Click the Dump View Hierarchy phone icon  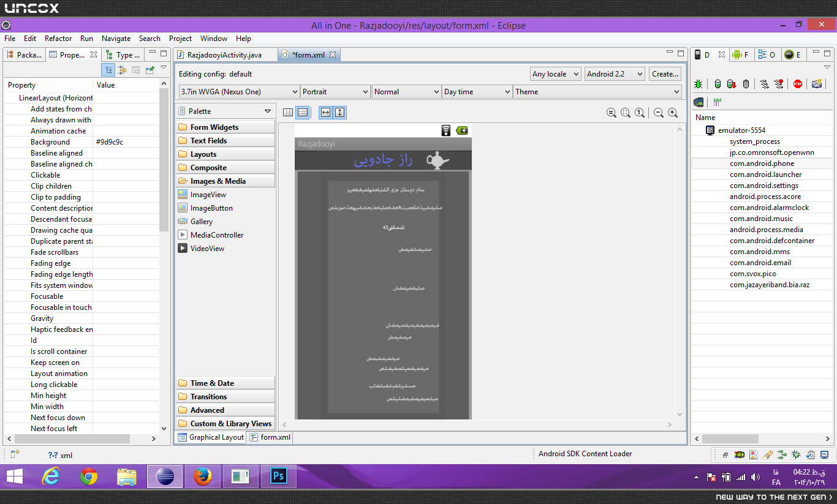tap(699, 102)
